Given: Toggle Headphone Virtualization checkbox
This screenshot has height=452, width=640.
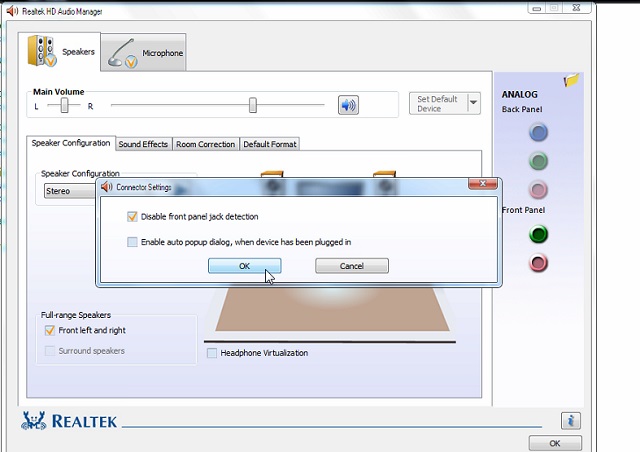Looking at the screenshot, I should 212,353.
